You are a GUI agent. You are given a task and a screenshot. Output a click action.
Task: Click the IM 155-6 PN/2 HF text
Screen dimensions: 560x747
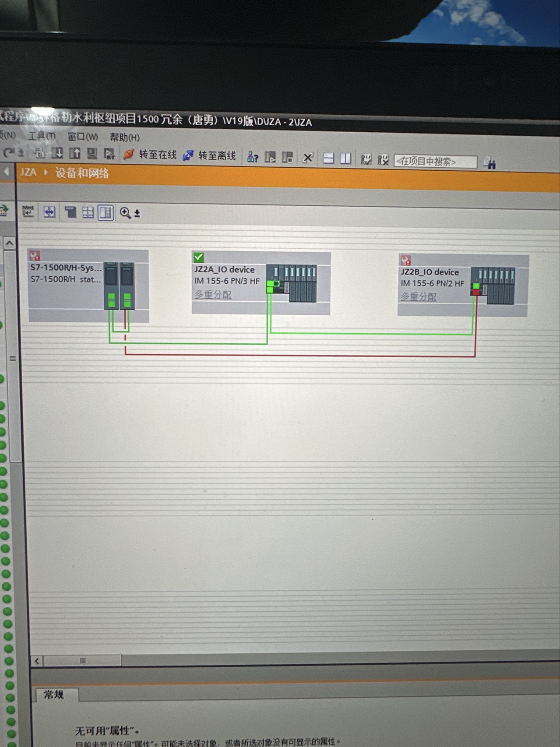(x=433, y=283)
